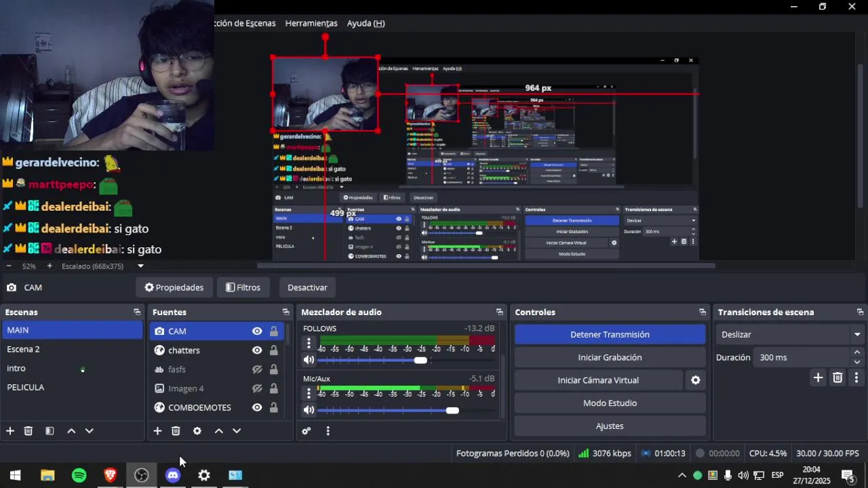Screen dimensions: 868x488
Task: Toggle lock on fasfs source
Action: pyautogui.click(x=273, y=369)
